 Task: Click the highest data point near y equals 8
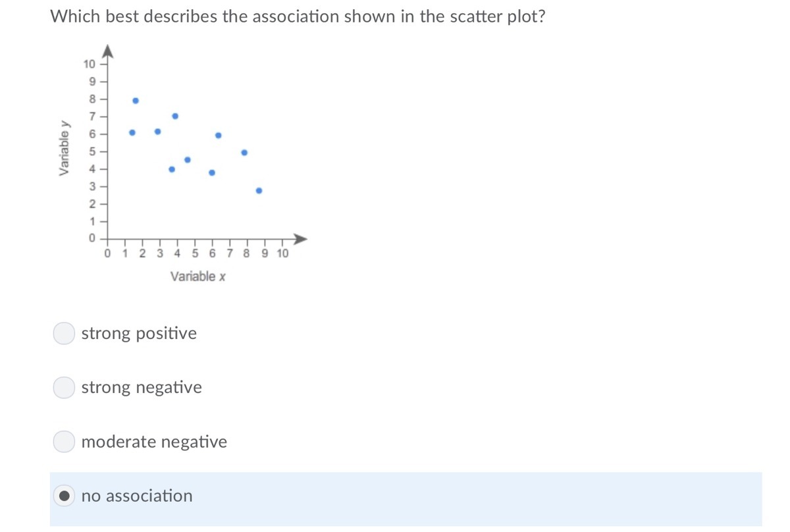pos(136,101)
